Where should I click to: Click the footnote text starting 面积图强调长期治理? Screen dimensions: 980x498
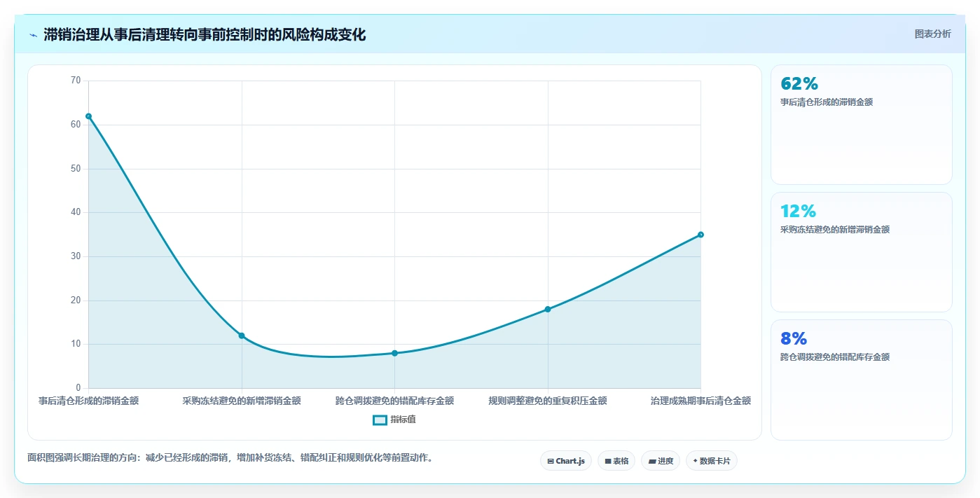pyautogui.click(x=230, y=458)
